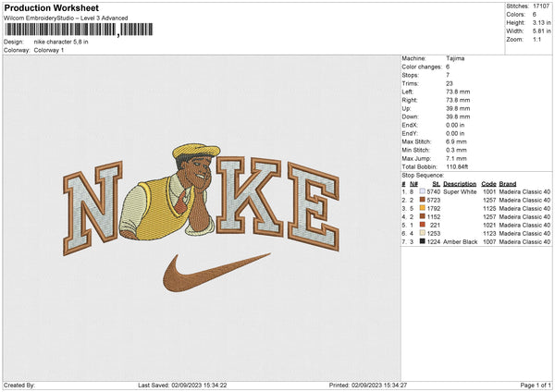Click the barcode at the top

[79, 30]
